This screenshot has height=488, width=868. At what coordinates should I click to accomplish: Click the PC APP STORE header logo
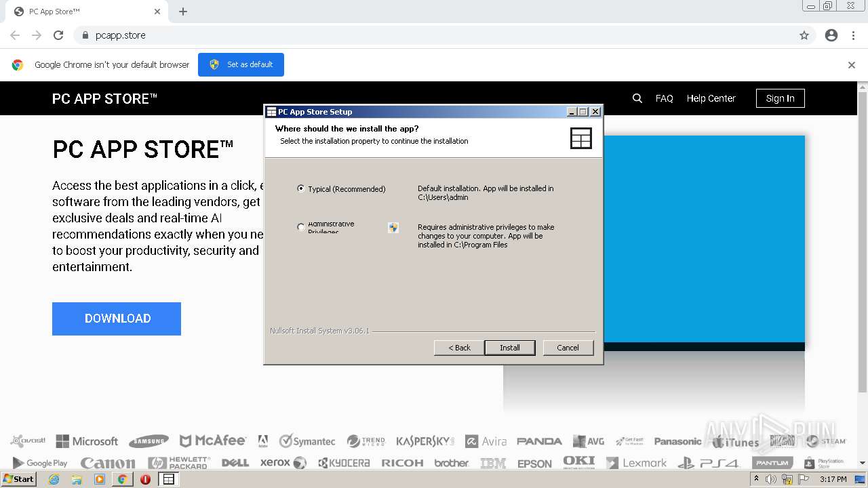click(104, 99)
